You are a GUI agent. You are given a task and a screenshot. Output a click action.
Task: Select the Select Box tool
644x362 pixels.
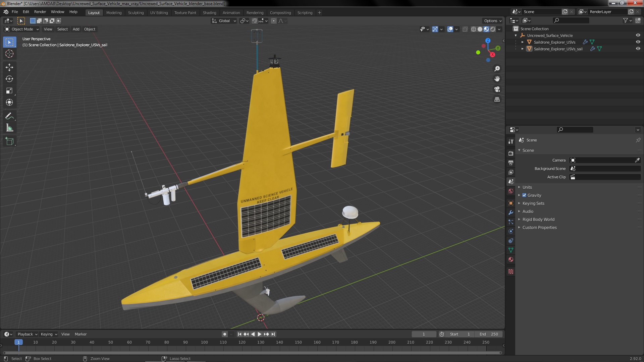pyautogui.click(x=9, y=42)
